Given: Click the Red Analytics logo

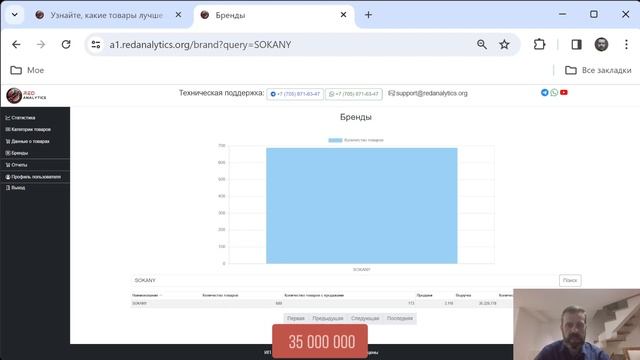Looking at the screenshot, I should click(26, 96).
